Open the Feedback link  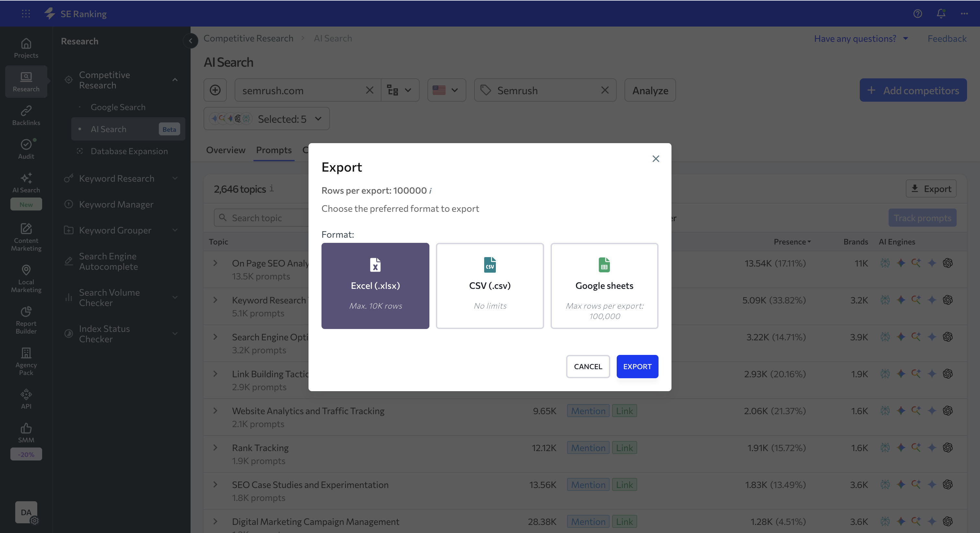pyautogui.click(x=947, y=39)
